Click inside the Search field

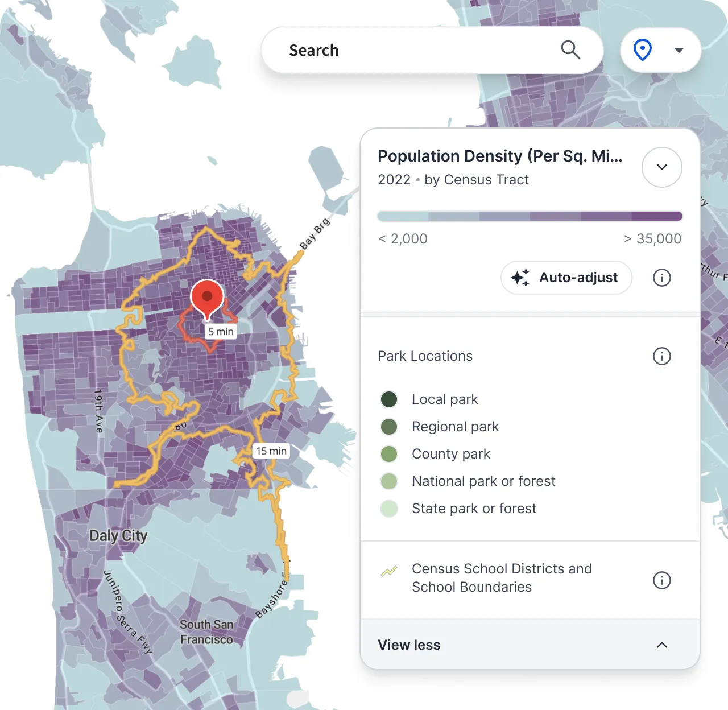tap(398, 49)
